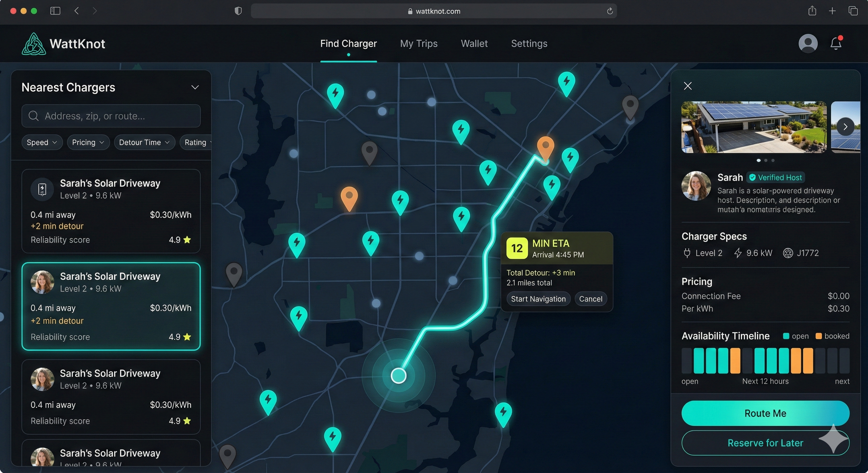Switch to the My Trips tab
Screen dimensions: 868x473
[x=419, y=44]
